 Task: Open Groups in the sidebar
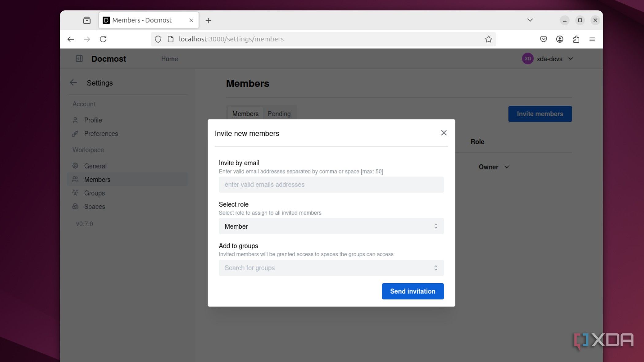click(x=127, y=193)
